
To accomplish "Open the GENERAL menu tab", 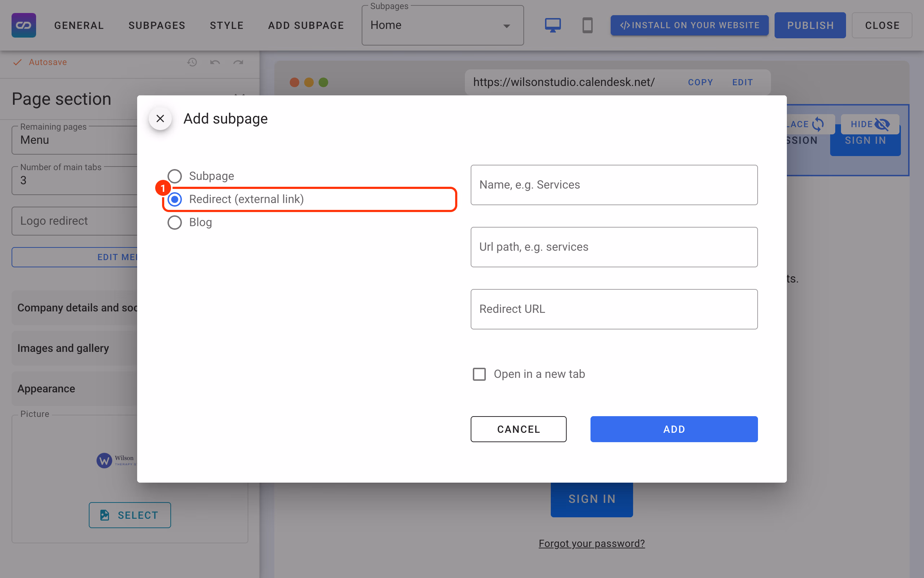I will click(79, 25).
